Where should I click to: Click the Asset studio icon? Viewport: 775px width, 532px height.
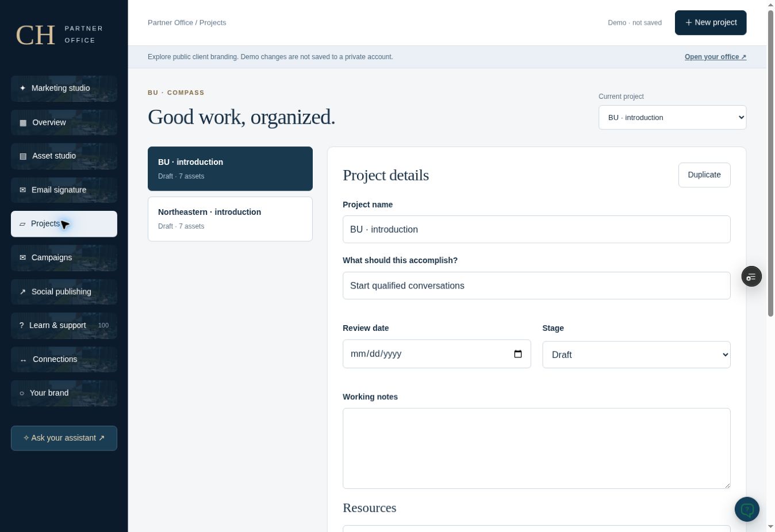click(x=23, y=156)
